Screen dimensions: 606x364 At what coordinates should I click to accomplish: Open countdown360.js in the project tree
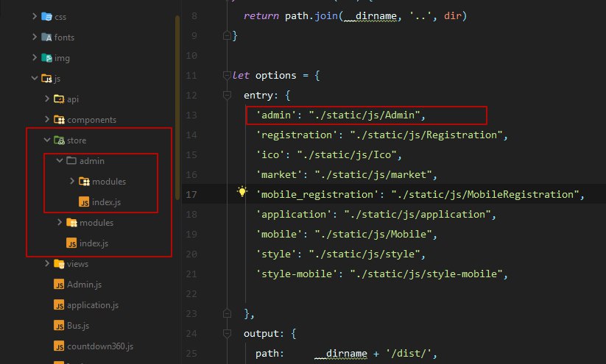pos(100,346)
